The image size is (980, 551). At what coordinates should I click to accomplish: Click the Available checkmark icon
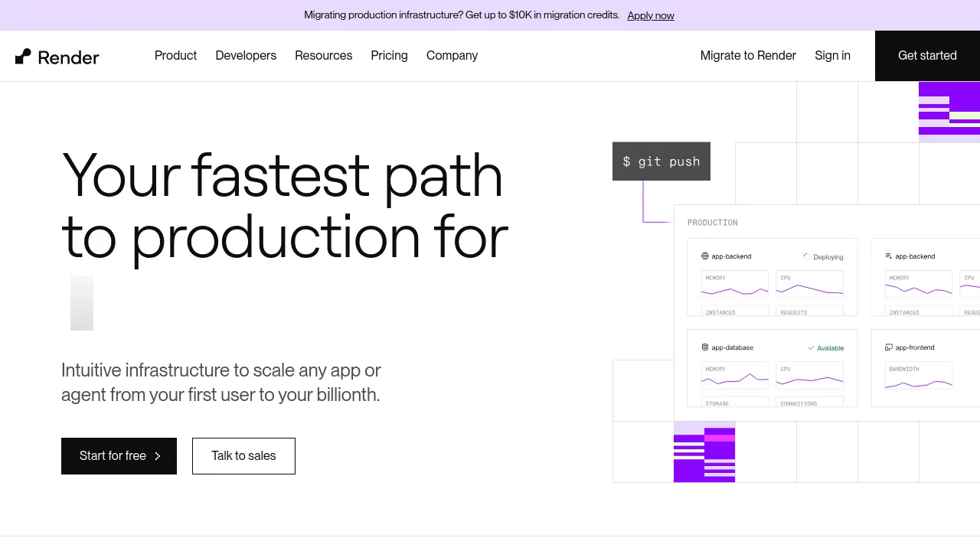point(811,348)
